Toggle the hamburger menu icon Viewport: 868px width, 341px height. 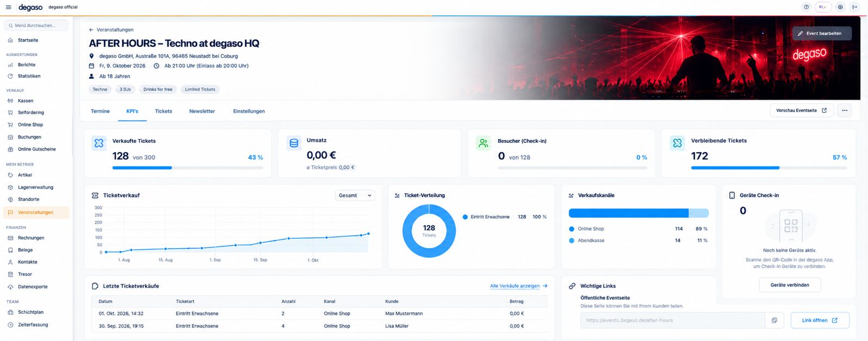point(8,7)
